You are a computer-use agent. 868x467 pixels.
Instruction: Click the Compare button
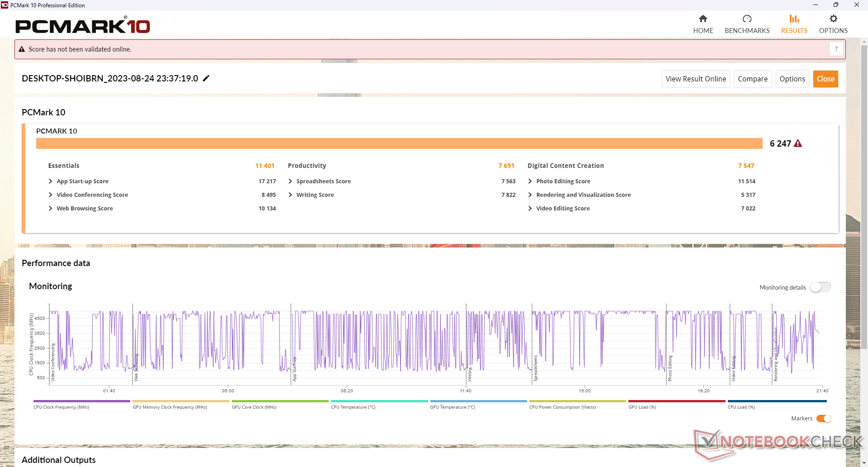tap(753, 79)
